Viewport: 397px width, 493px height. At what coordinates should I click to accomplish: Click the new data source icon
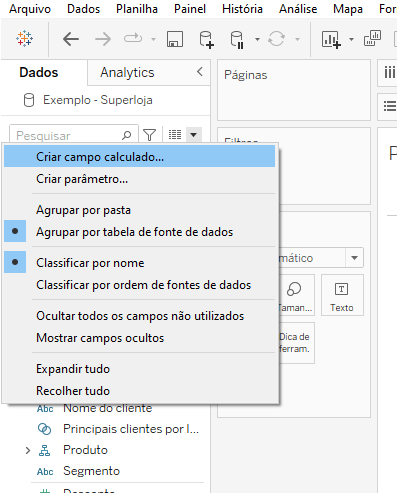pyautogui.click(x=206, y=39)
